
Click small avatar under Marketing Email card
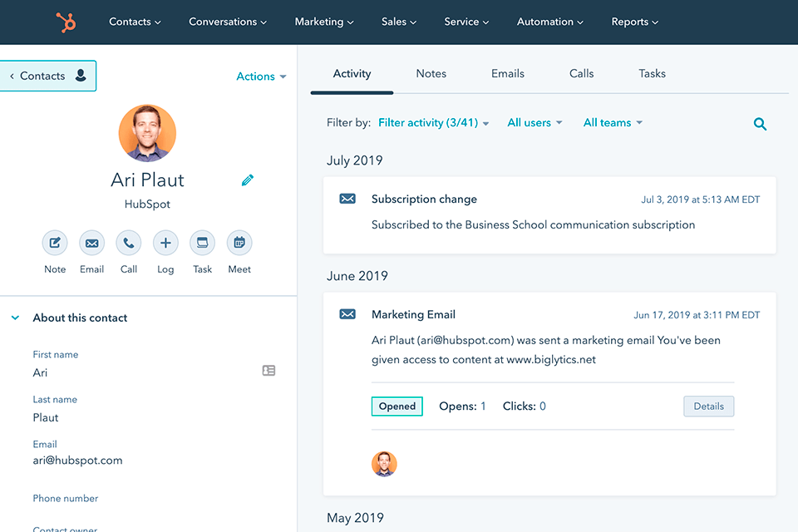(384, 464)
